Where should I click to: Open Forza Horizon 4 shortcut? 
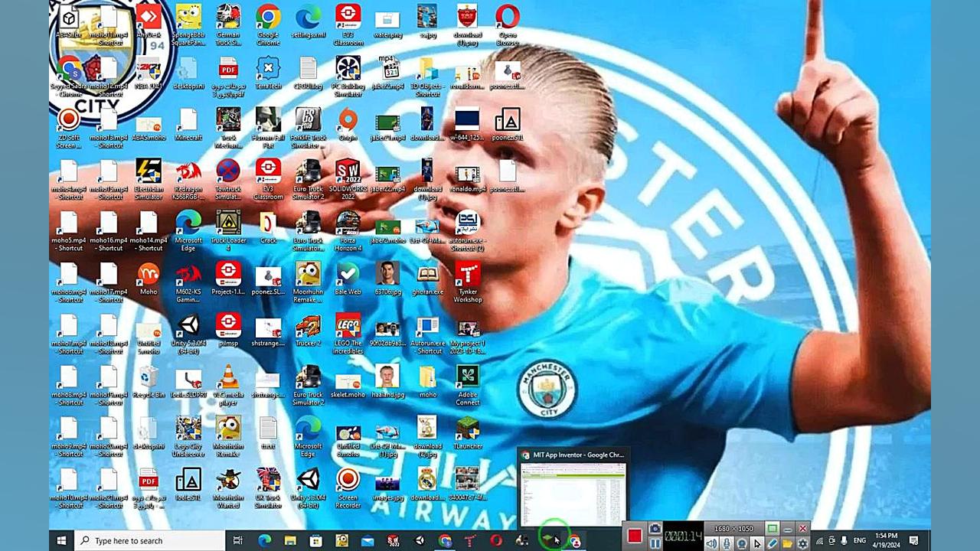[x=348, y=231]
